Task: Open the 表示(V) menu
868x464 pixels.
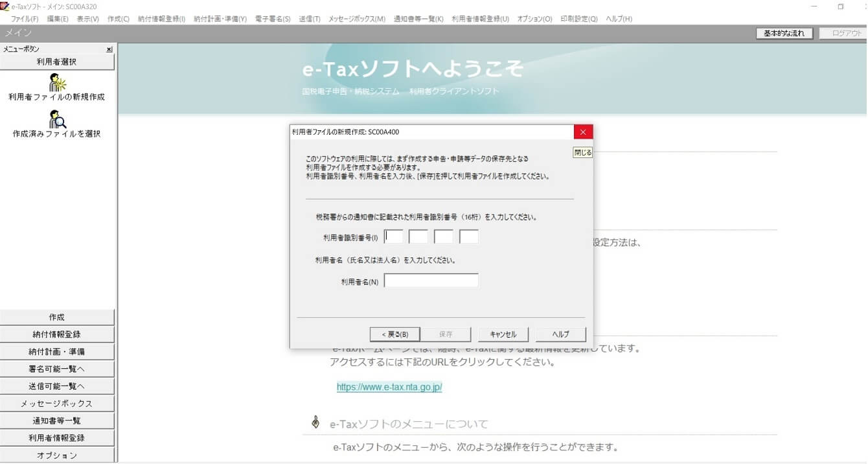Action: tap(87, 19)
